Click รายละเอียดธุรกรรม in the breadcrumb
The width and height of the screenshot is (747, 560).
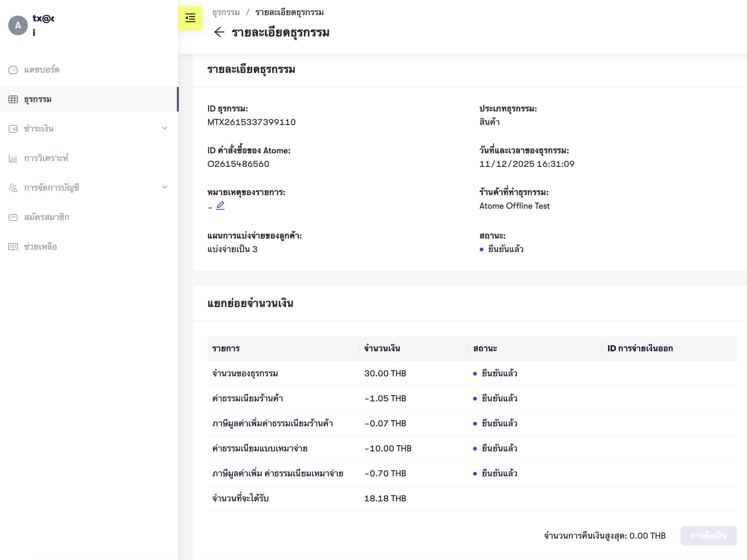(289, 12)
